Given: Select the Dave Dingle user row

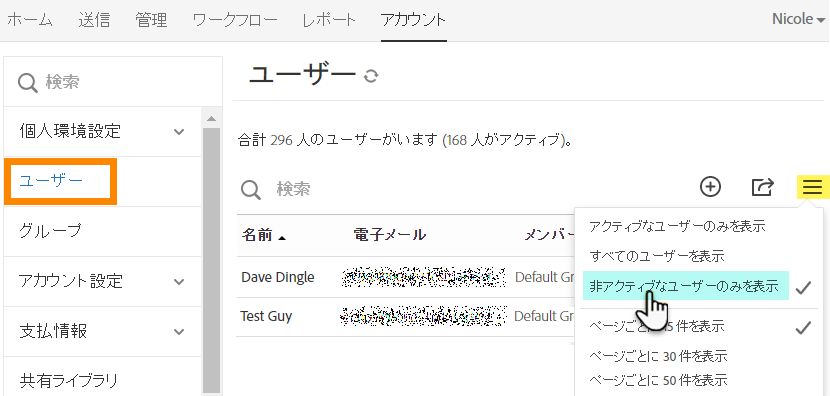Looking at the screenshot, I should 406,277.
